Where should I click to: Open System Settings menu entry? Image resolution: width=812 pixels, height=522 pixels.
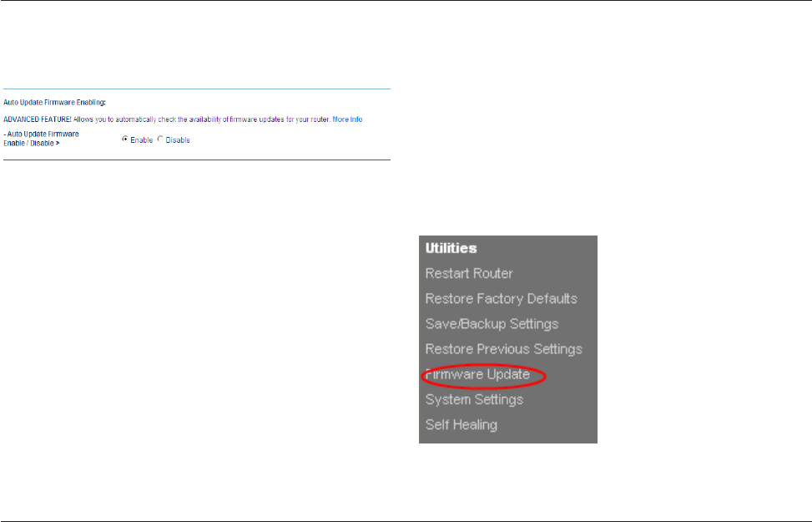tap(474, 400)
